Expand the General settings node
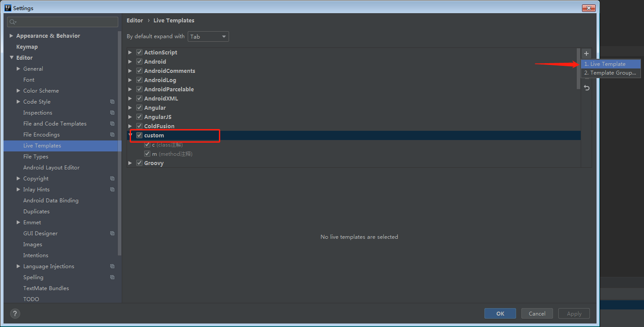 (x=18, y=68)
